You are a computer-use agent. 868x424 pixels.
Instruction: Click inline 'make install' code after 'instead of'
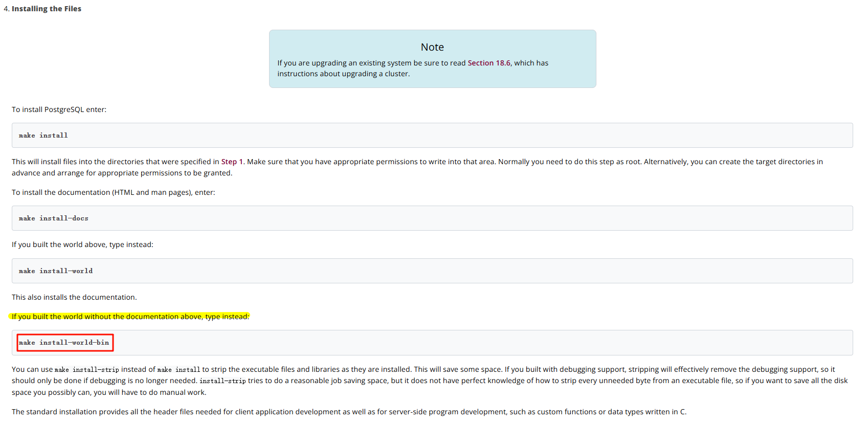[179, 370]
